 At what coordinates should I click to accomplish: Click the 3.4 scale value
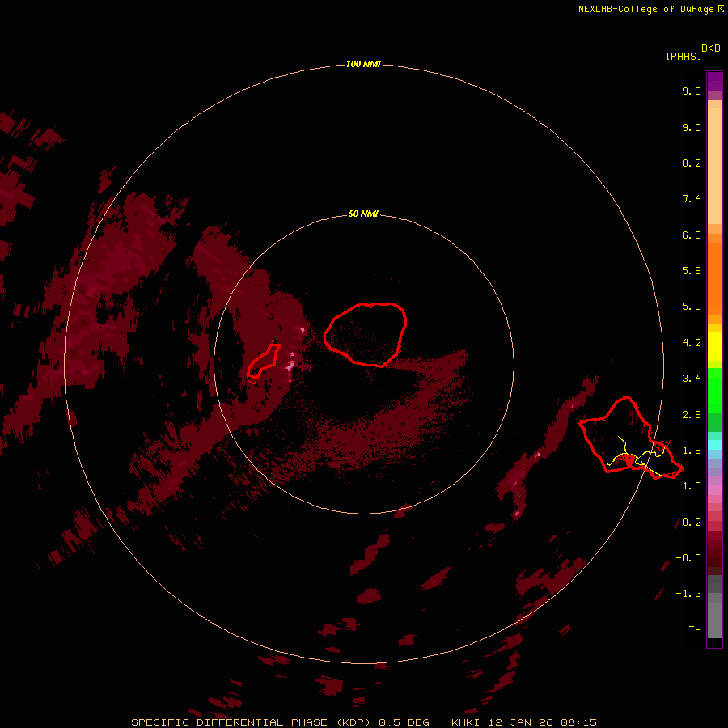pos(692,379)
